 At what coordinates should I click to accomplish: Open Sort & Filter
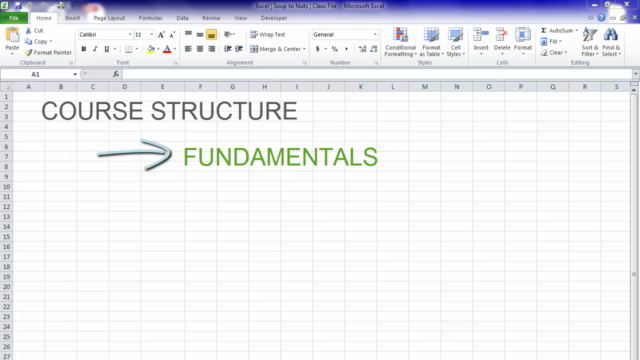tap(590, 42)
